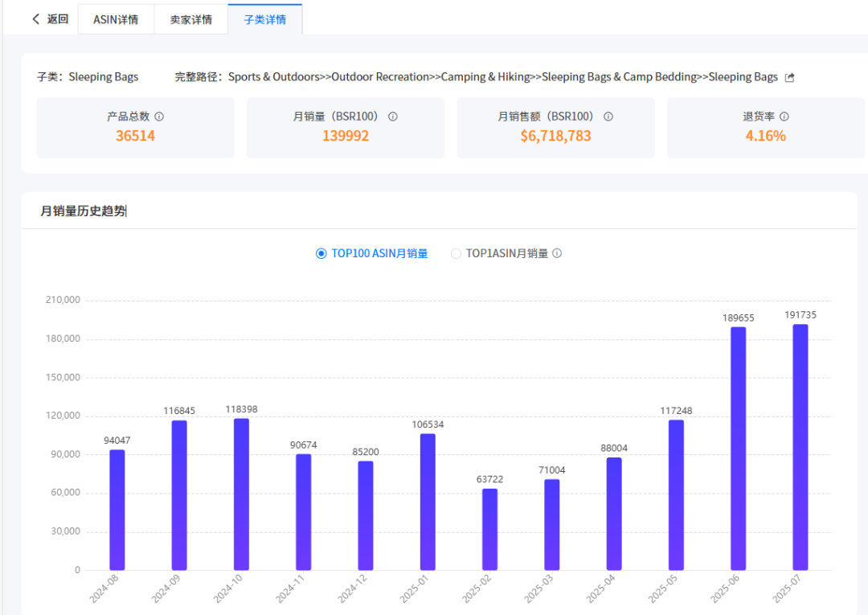This screenshot has width=868, height=615.
Task: Select TOP1ASIN月销量 radio button
Action: click(x=456, y=253)
